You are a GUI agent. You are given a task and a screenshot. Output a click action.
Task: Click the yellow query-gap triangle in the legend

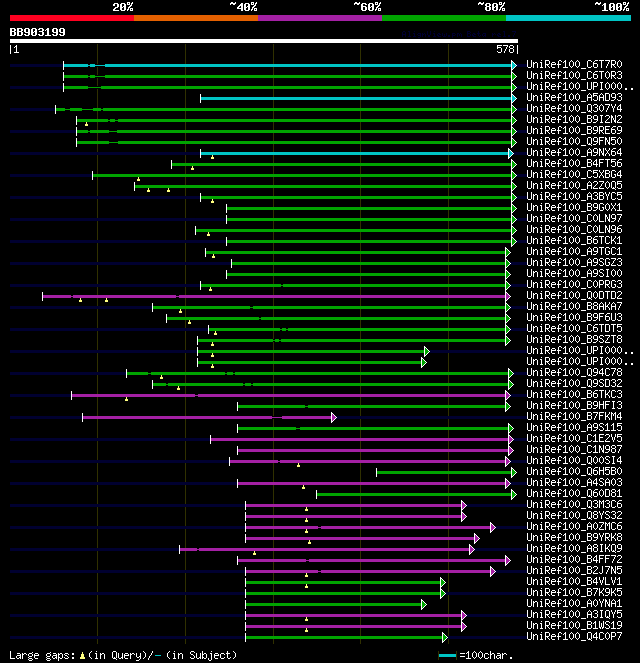click(82, 656)
